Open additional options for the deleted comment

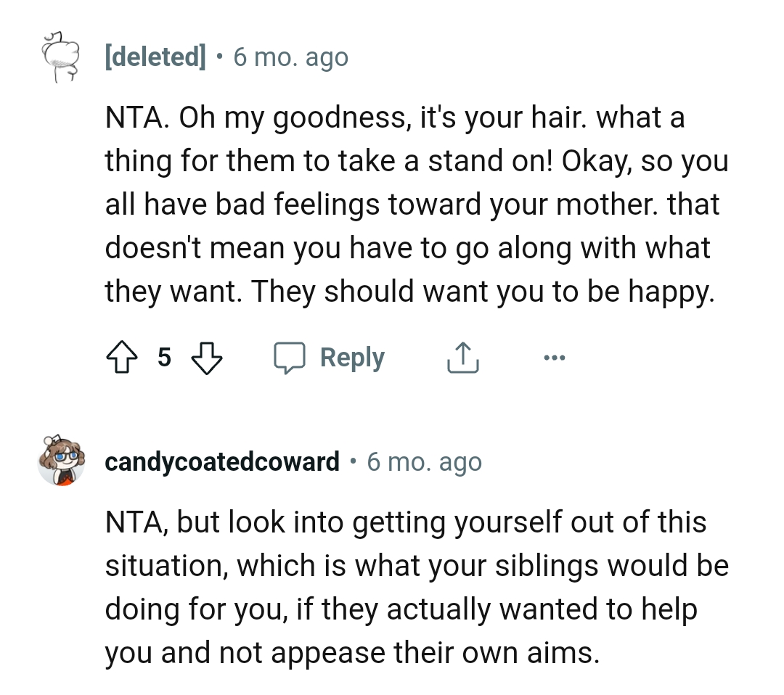(x=555, y=357)
